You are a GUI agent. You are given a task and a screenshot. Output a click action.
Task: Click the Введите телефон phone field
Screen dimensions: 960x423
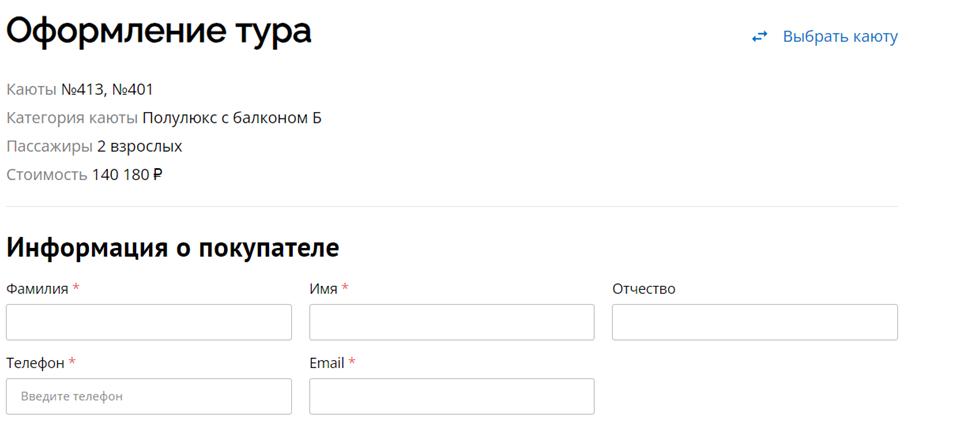click(149, 396)
